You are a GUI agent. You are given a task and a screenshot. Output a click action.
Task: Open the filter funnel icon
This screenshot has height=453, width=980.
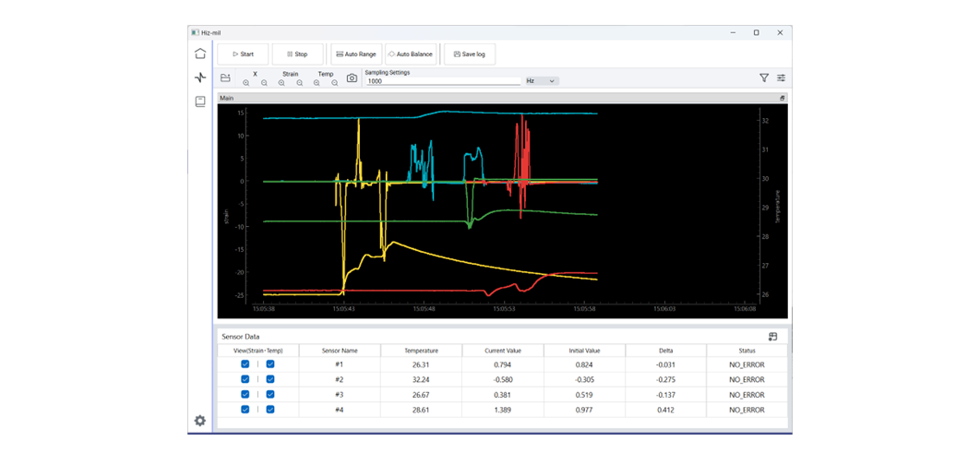tap(764, 78)
